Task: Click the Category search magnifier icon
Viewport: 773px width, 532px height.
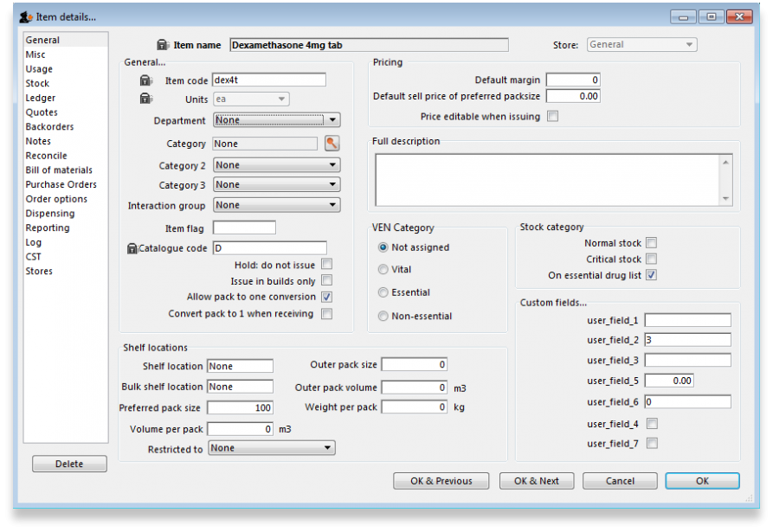Action: tap(332, 144)
